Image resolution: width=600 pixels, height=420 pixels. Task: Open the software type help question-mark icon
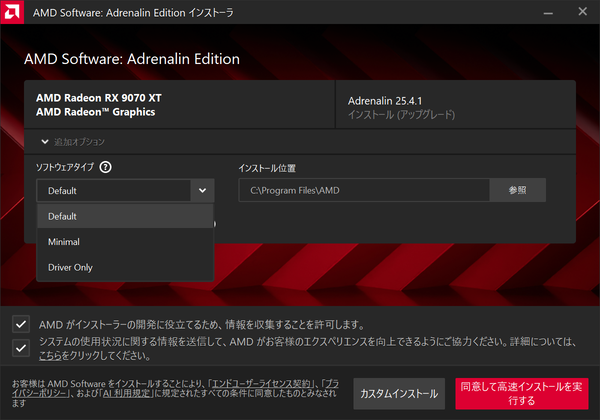click(x=105, y=167)
